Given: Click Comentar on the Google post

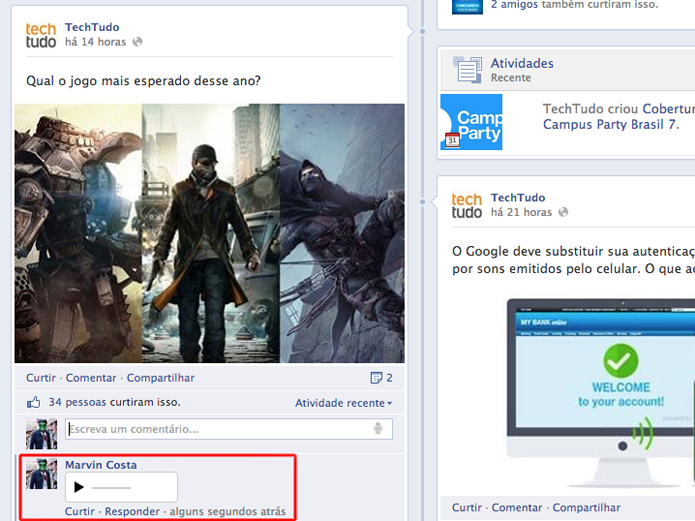Looking at the screenshot, I should (x=517, y=507).
